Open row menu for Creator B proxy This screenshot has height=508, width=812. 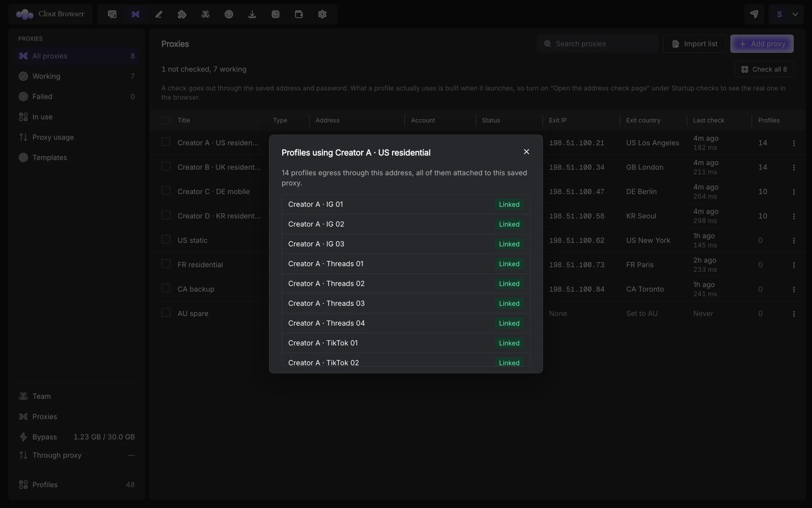(x=794, y=167)
